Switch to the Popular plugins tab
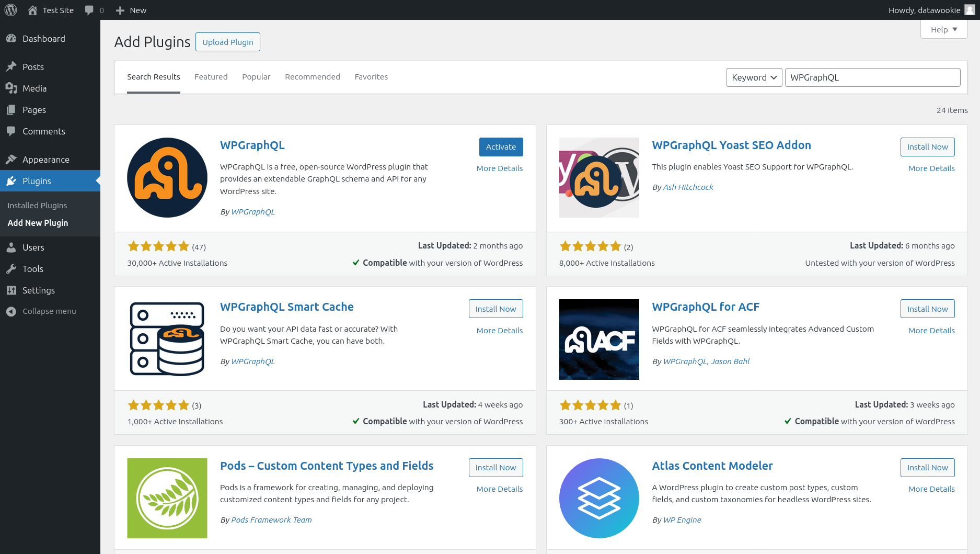Image resolution: width=980 pixels, height=554 pixels. click(256, 76)
